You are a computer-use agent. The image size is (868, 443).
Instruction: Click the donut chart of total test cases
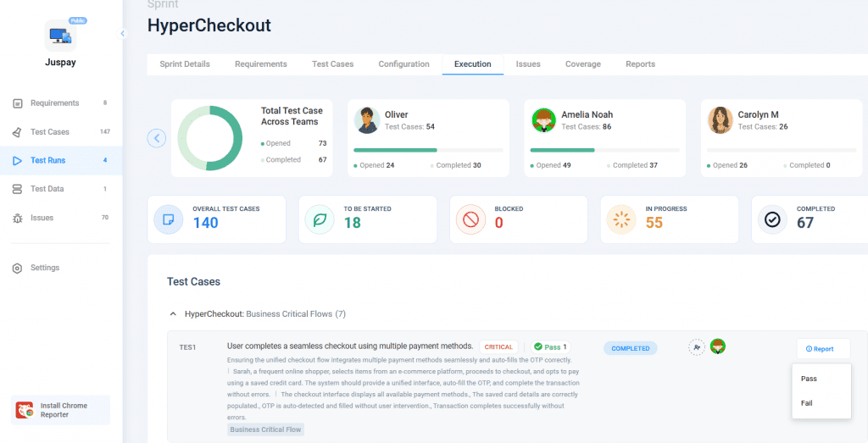coord(210,138)
